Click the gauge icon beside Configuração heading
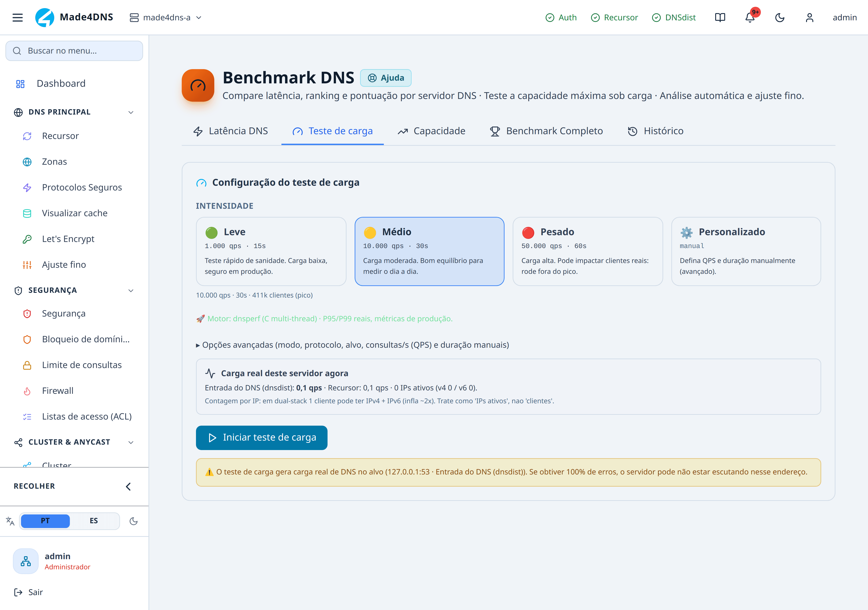Viewport: 868px width, 610px height. coord(201,183)
